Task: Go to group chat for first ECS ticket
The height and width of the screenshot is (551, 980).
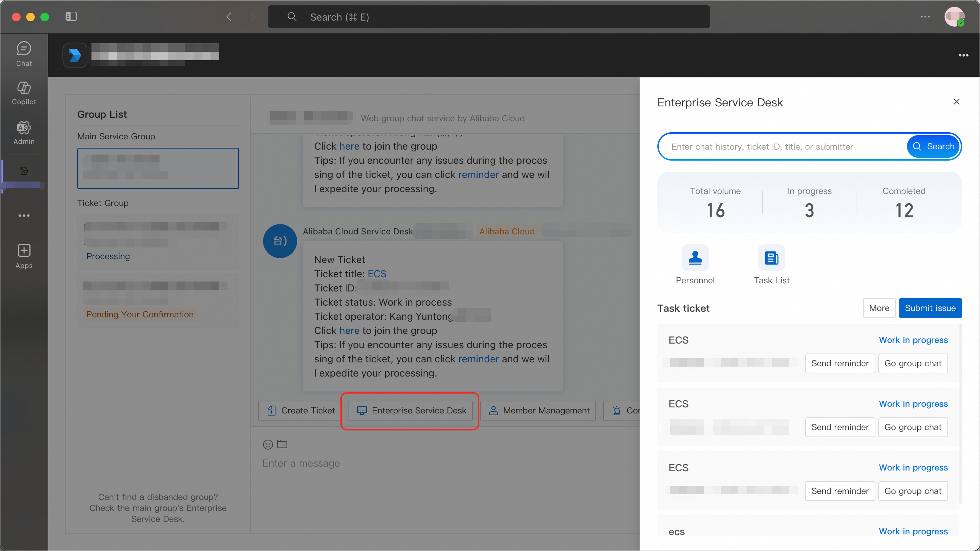Action: [913, 363]
